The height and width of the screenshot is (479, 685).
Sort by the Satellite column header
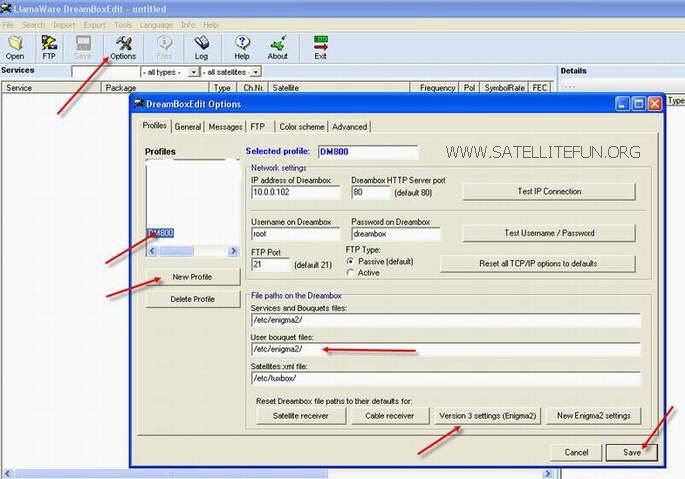tap(339, 88)
